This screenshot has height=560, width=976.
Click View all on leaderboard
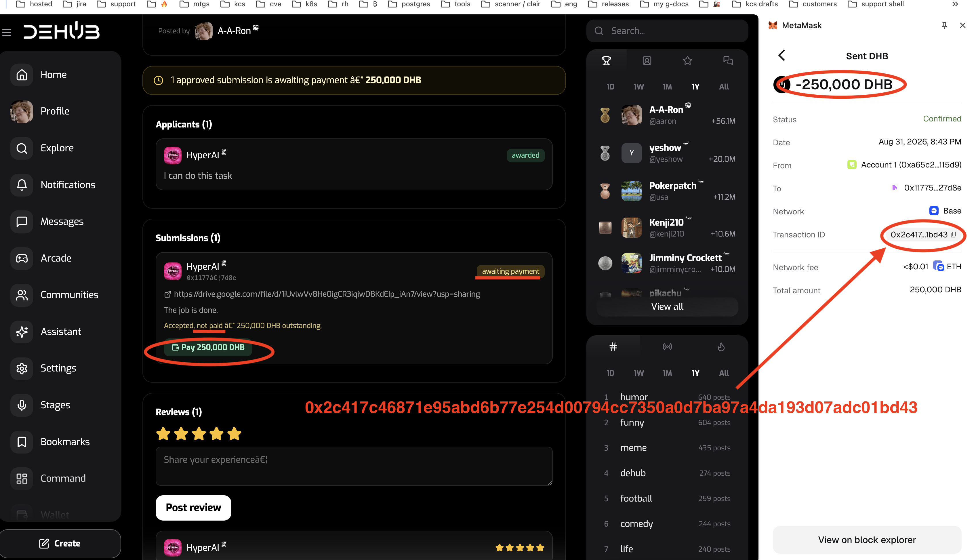point(667,306)
